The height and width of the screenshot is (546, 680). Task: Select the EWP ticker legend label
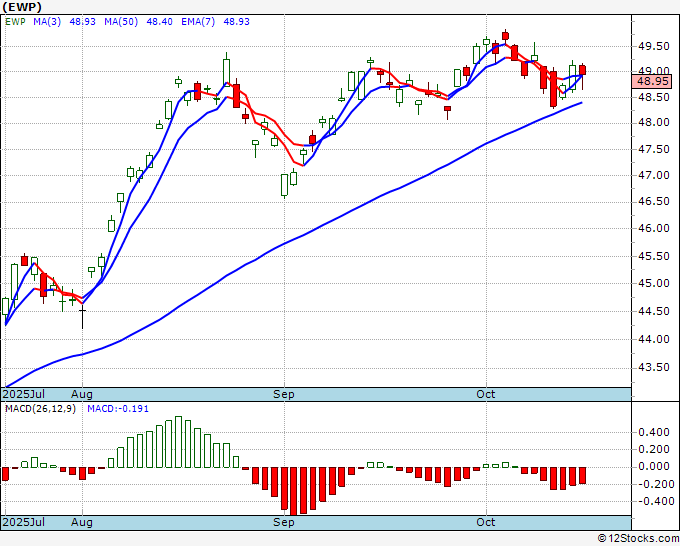pyautogui.click(x=15, y=22)
